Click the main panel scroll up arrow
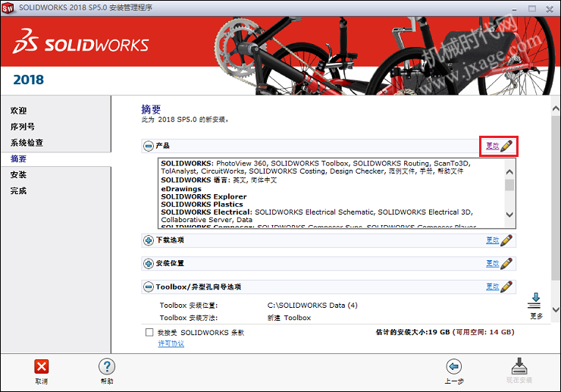Viewport: 561px width, 392px height. coord(556,108)
